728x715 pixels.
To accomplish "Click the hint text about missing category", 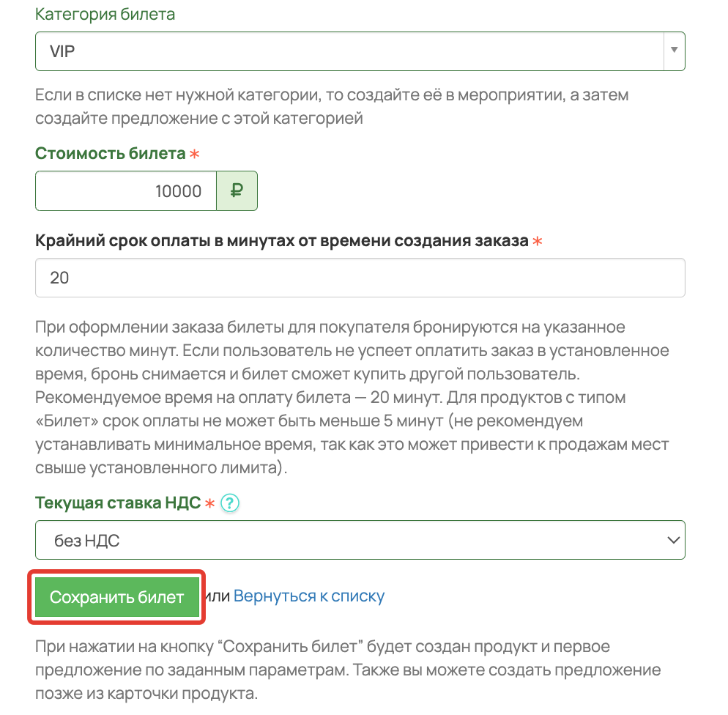I will tap(332, 106).
